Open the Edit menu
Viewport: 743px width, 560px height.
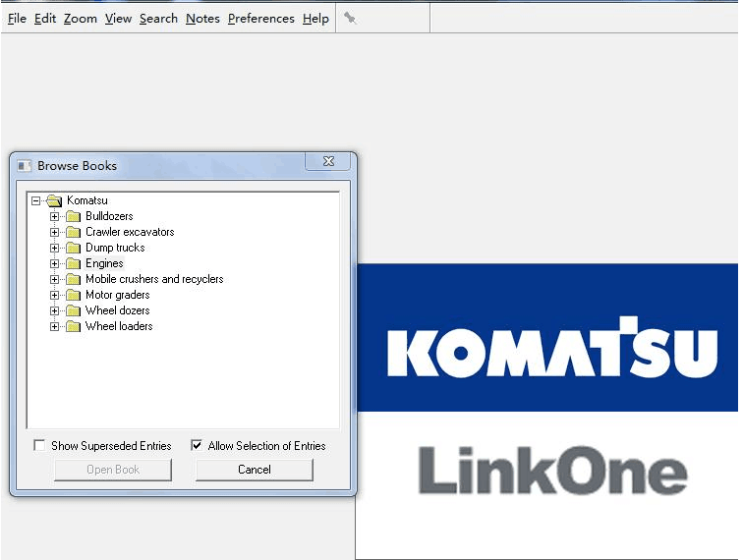[x=45, y=19]
